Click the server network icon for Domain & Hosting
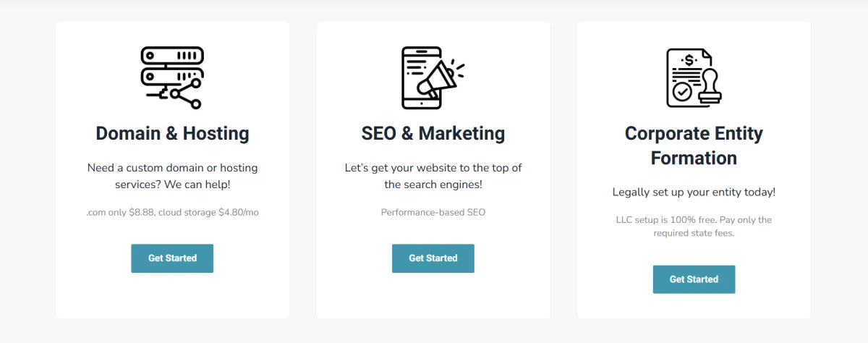Screen dimensions: 868x343 (x=172, y=77)
